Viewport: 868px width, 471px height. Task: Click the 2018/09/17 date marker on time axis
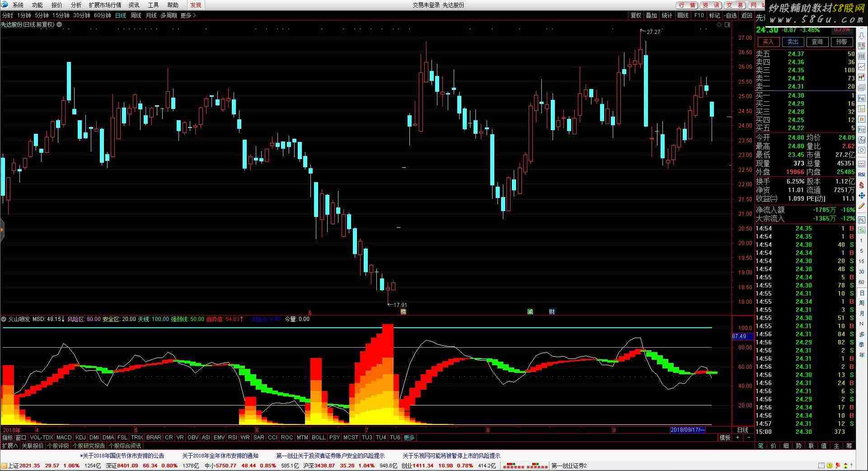(x=688, y=430)
